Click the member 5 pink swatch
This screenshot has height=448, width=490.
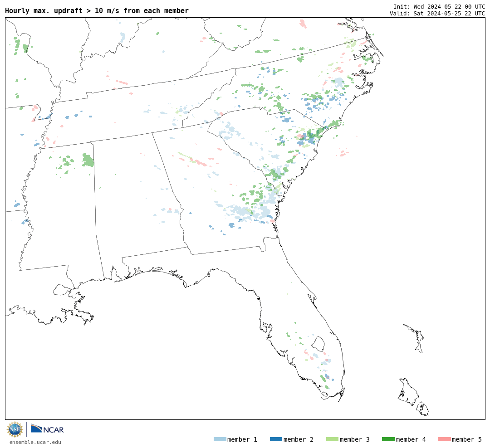[444, 439]
